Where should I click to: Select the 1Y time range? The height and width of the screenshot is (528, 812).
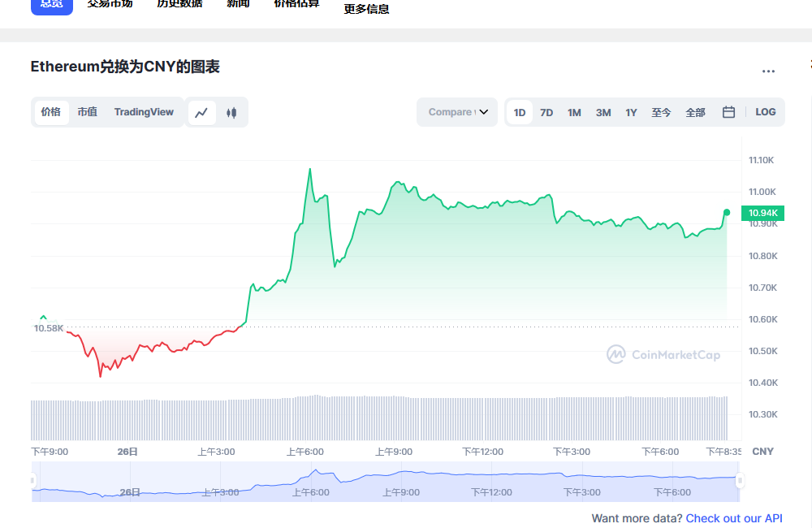[631, 112]
